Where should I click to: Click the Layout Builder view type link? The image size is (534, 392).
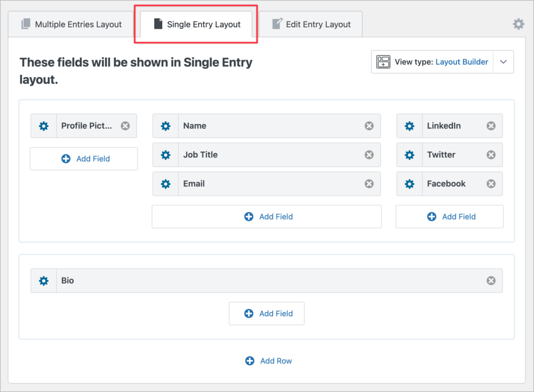tap(462, 62)
